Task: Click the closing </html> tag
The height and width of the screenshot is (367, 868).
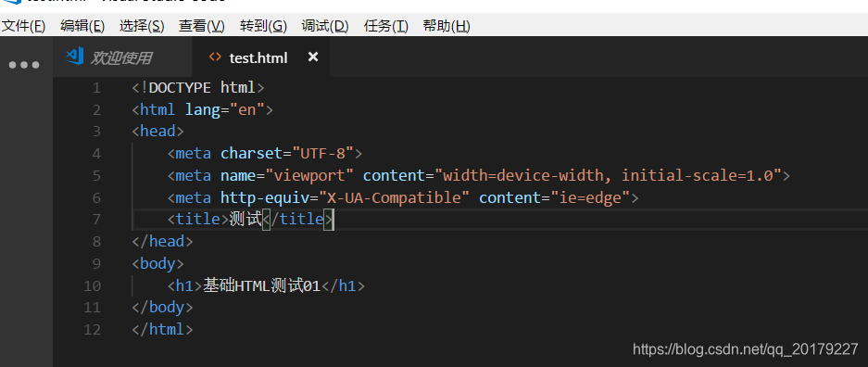Action: tap(163, 329)
